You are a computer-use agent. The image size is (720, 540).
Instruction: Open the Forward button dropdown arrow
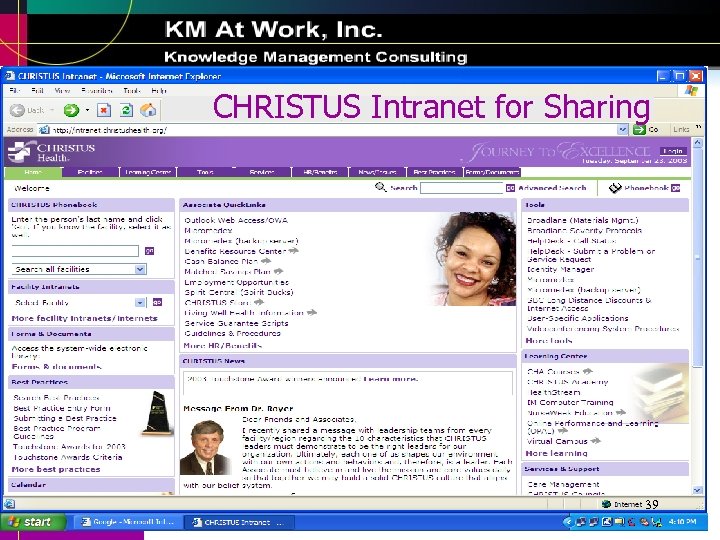[87, 110]
